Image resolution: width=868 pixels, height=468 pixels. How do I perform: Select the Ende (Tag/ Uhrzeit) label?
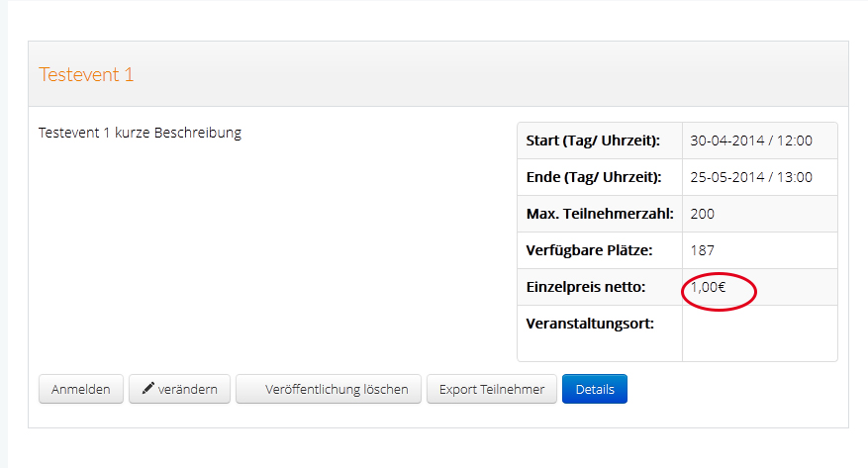point(594,177)
